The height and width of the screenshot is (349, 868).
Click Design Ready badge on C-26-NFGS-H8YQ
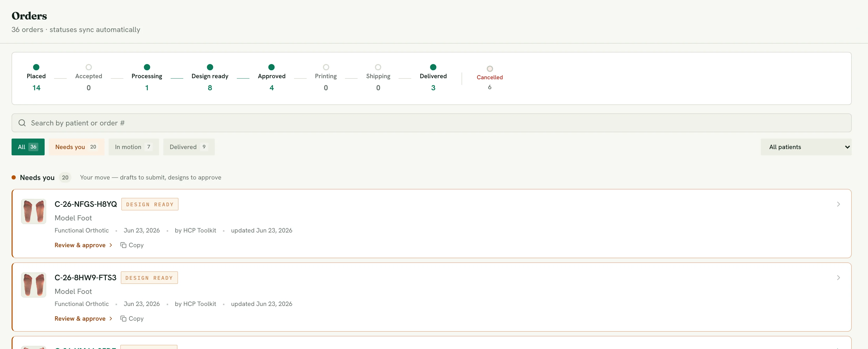(150, 204)
